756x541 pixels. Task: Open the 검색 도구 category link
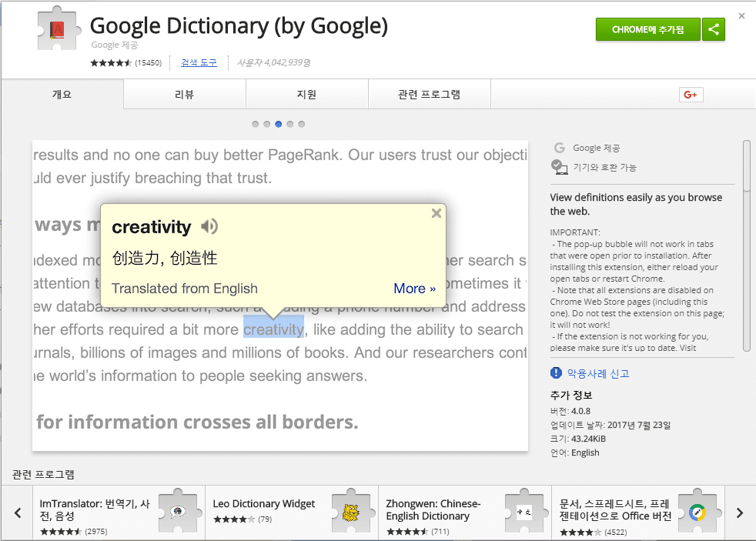(199, 62)
